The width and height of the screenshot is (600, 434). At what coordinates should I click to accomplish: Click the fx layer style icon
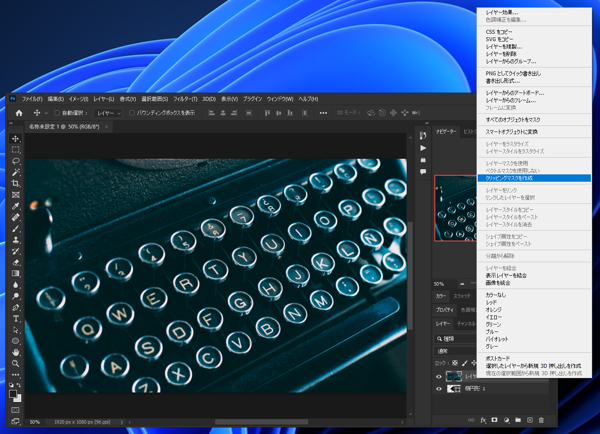tap(483, 420)
